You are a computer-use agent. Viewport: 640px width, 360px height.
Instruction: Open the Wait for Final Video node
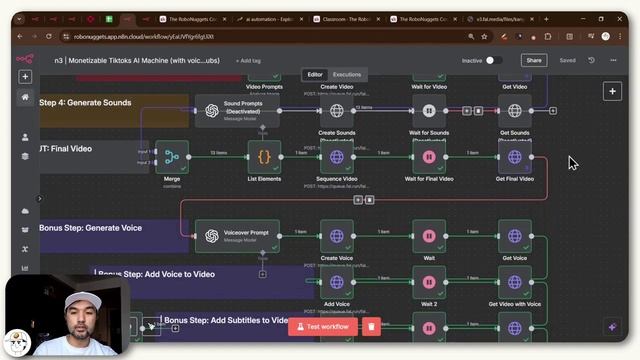click(429, 157)
